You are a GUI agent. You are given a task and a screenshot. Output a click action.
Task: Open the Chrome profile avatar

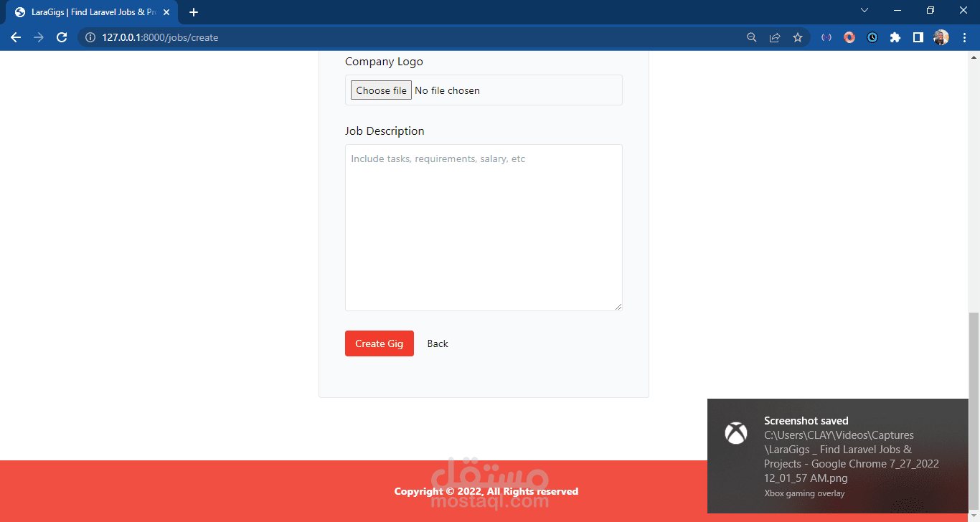click(x=941, y=37)
